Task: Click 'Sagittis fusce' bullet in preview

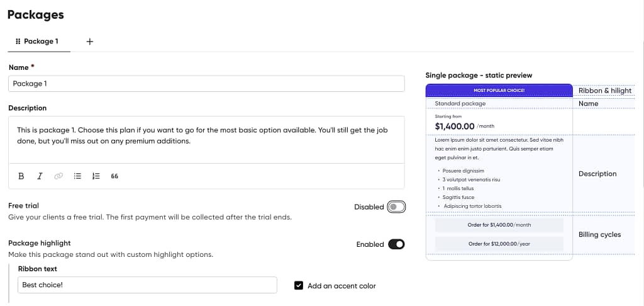Action: point(458,198)
